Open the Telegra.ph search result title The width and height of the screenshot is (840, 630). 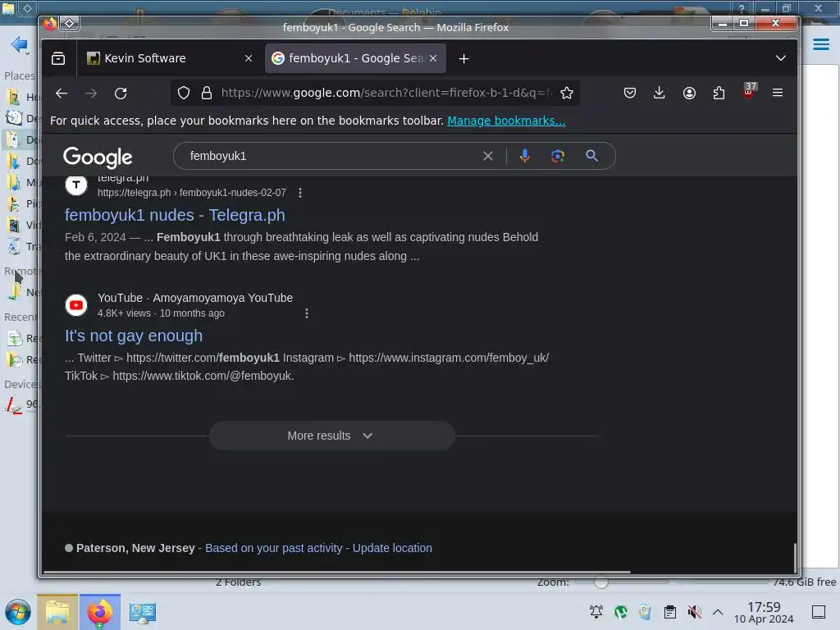[175, 216]
